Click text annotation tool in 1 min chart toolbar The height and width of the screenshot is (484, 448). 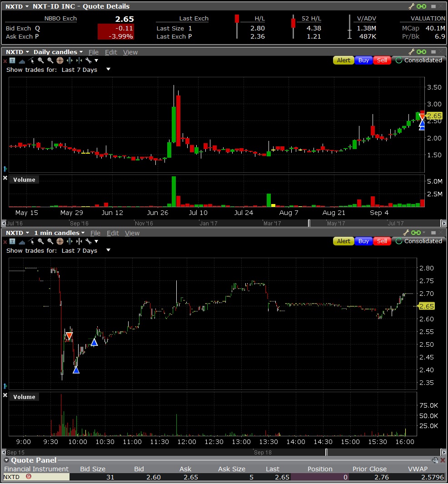[x=12, y=241]
